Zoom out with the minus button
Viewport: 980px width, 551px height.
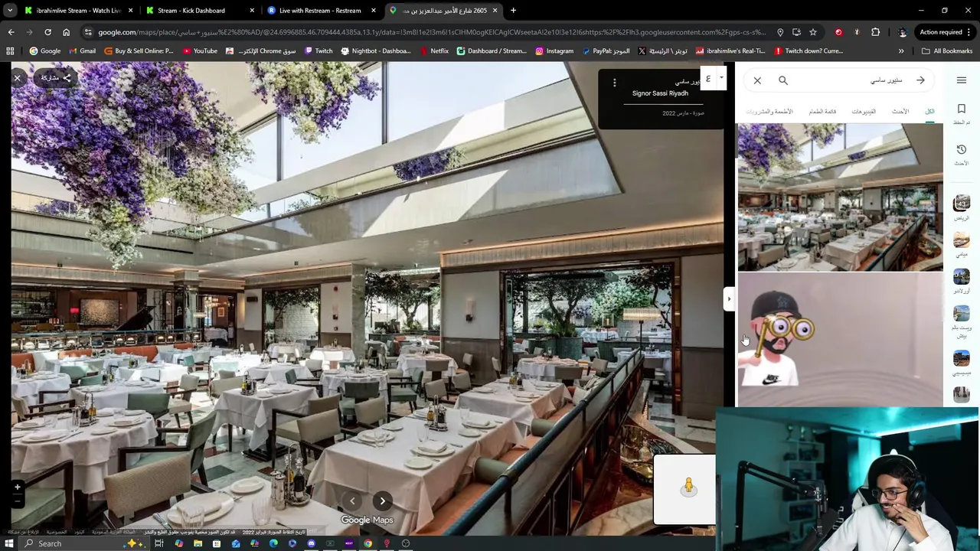[17, 500]
